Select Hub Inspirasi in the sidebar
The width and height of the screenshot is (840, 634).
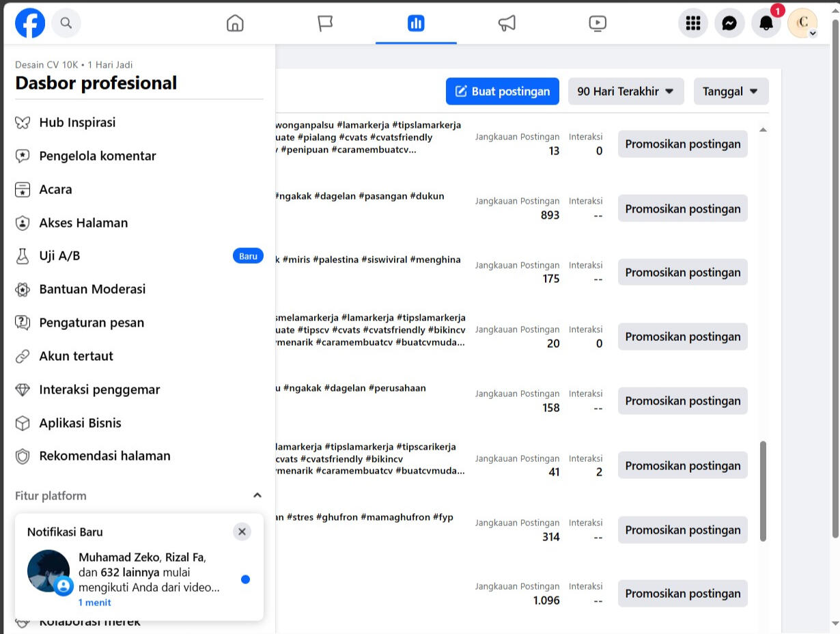(x=77, y=122)
